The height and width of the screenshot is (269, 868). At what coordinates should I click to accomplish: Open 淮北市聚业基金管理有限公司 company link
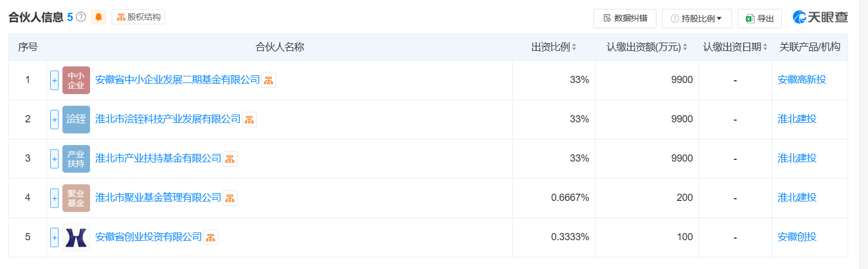click(x=158, y=198)
